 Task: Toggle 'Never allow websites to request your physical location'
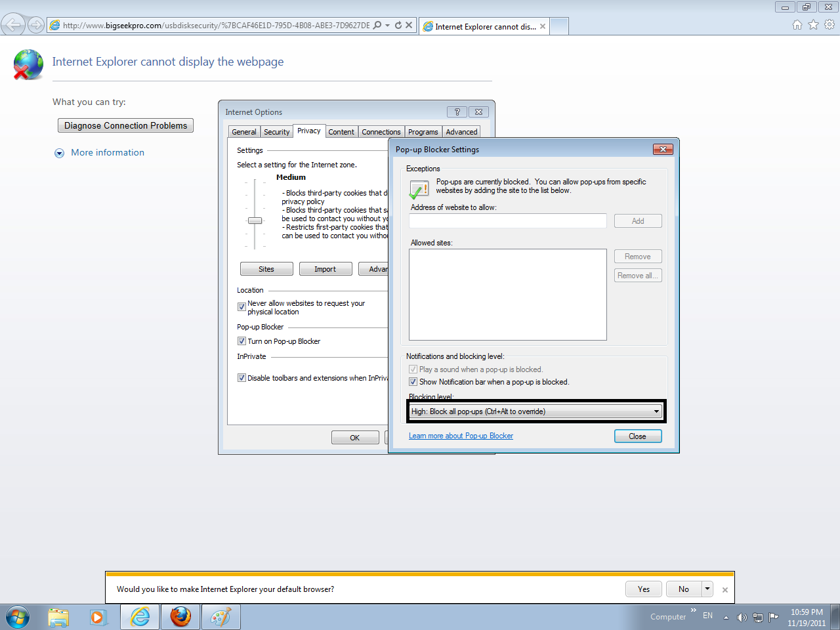pos(241,306)
